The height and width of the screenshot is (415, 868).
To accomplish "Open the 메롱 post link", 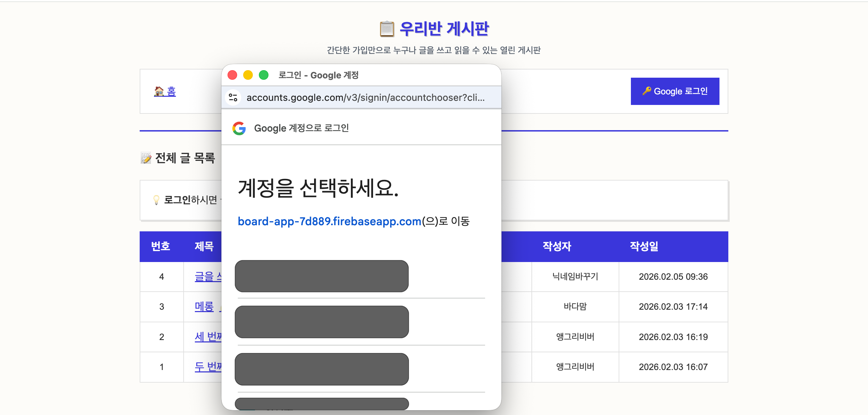I will tap(204, 307).
